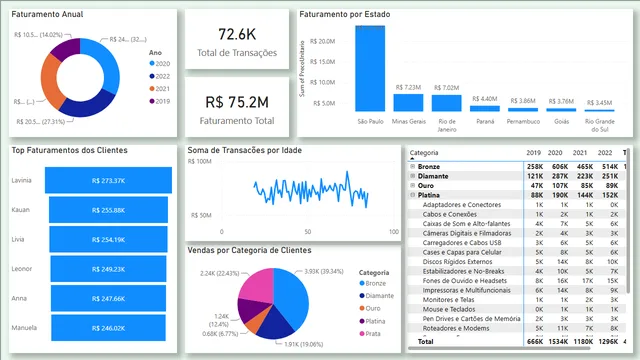Viewport: 640px width, 360px height.
Task: Click the R$ 75.2M Faturamento Total card
Action: [x=237, y=107]
